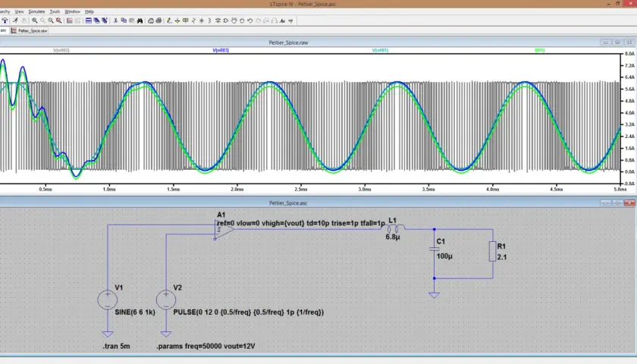
Task: Click the Zoom In magnifier icon
Action: tap(35, 20)
